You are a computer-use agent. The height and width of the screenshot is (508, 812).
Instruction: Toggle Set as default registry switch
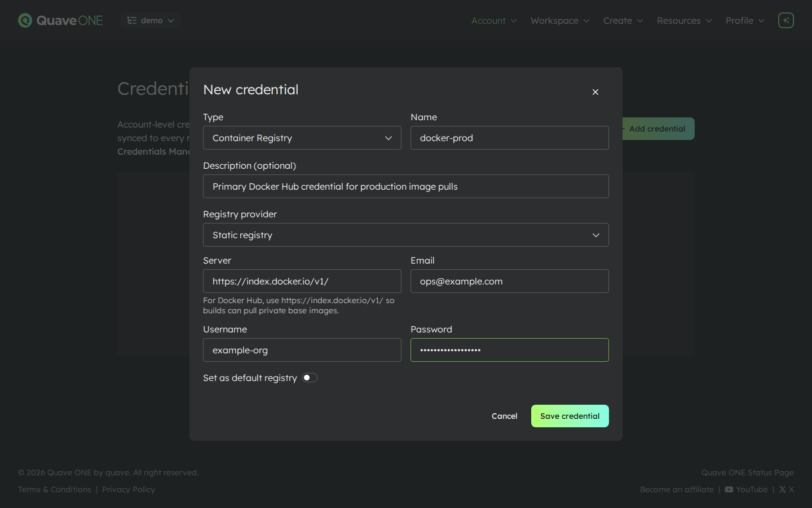click(310, 378)
